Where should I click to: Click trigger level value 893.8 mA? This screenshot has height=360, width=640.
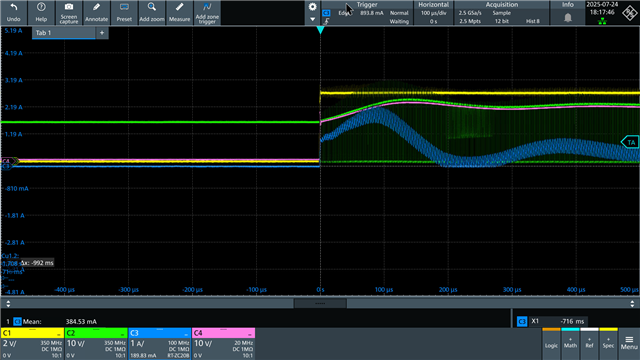point(371,13)
